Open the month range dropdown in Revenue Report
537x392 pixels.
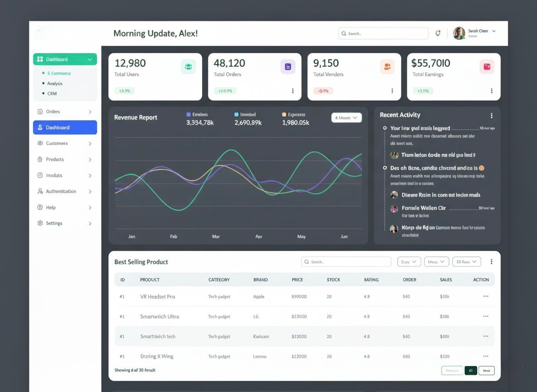point(346,118)
